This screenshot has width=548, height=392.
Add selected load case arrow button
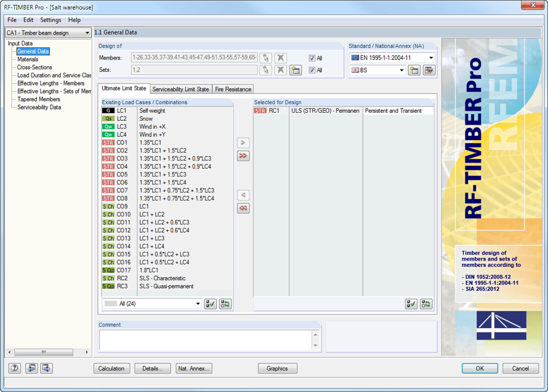point(243,143)
